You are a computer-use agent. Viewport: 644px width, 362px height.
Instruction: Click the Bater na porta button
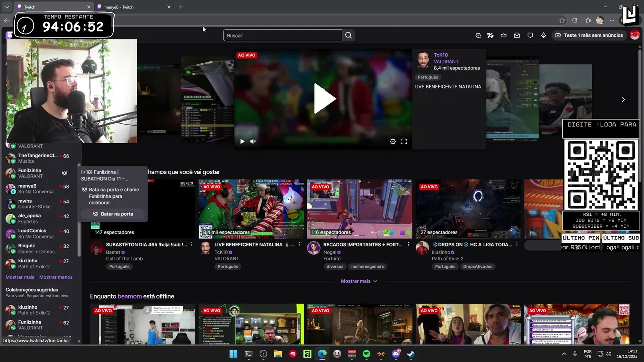point(113,214)
